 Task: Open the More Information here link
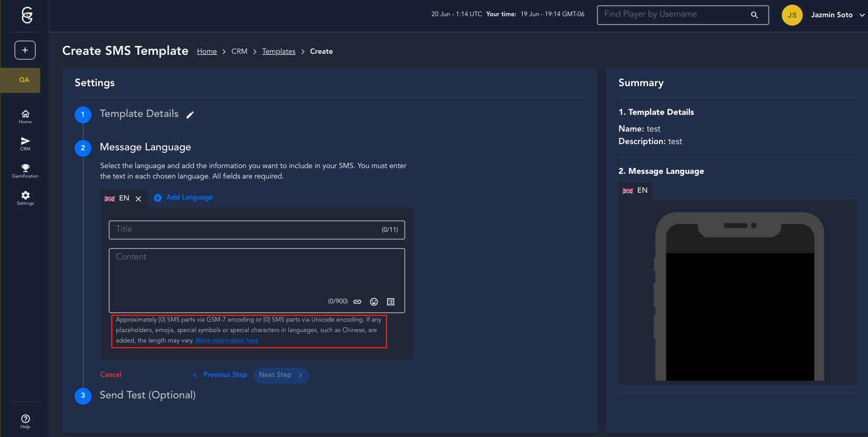click(227, 340)
